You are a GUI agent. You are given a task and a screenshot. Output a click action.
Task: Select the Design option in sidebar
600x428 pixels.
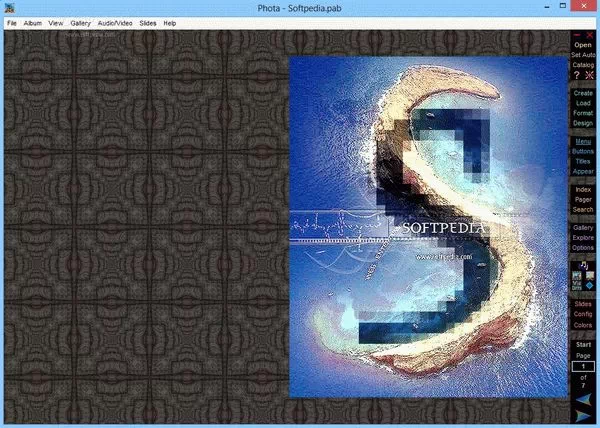tap(583, 123)
